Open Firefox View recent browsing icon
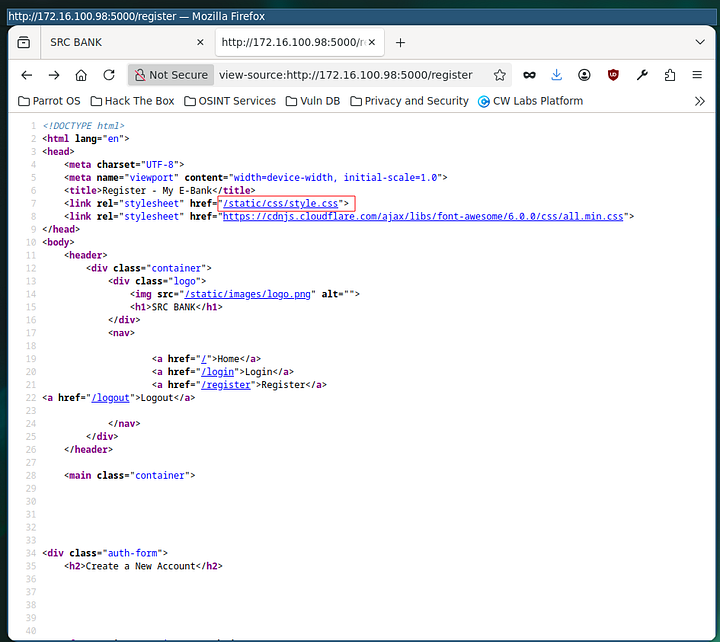The image size is (720, 642). pyautogui.click(x=23, y=42)
